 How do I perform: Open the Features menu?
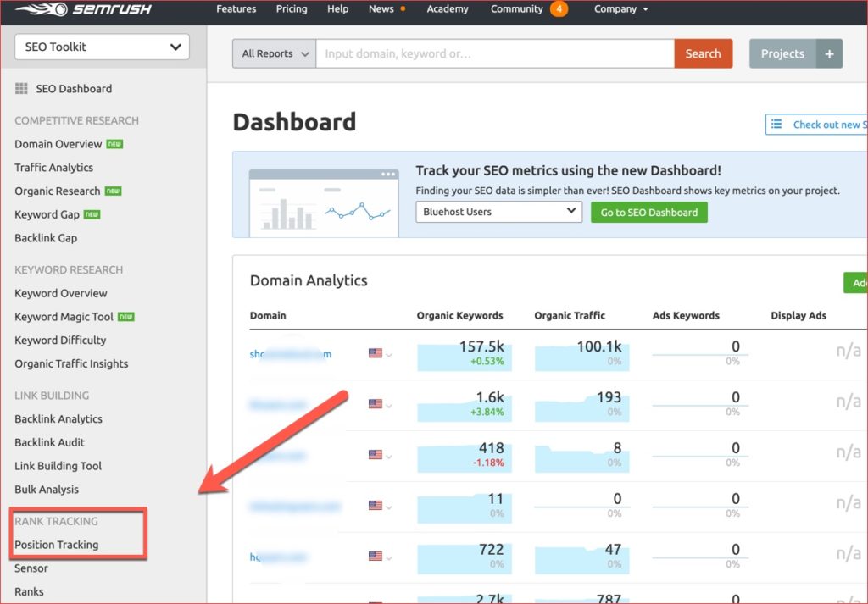pyautogui.click(x=236, y=8)
